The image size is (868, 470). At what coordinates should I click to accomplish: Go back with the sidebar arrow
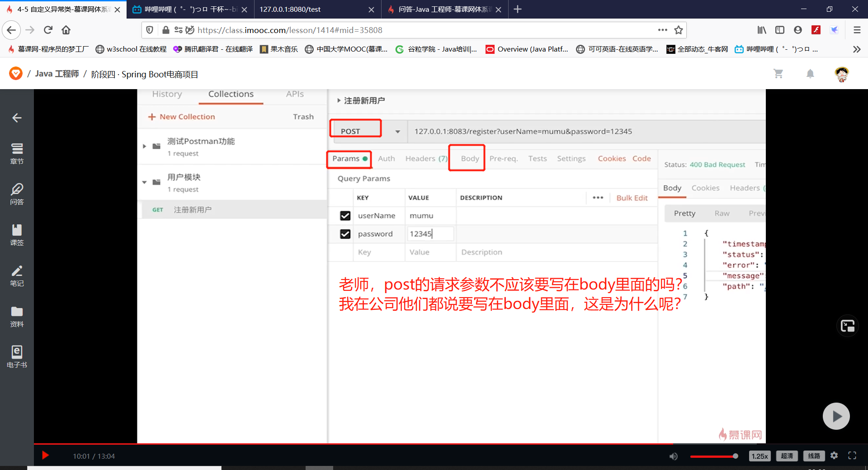coord(17,118)
